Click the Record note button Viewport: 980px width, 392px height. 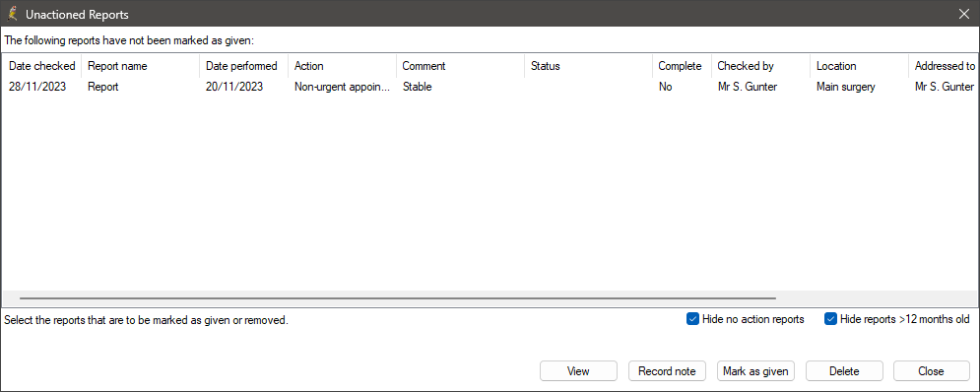[x=666, y=370]
